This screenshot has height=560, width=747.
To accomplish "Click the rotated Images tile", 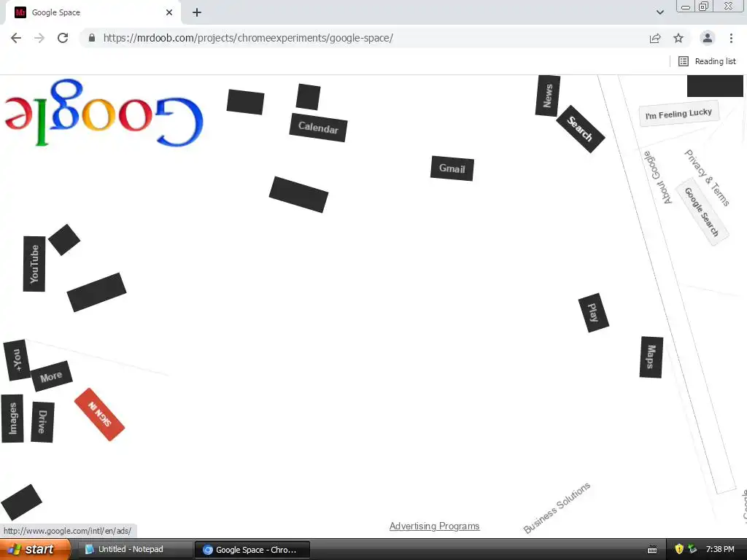I will [12, 419].
